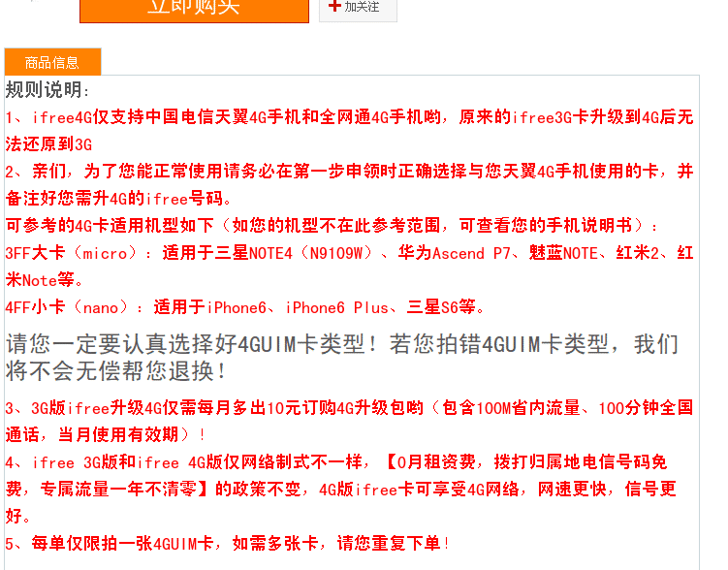Click the 加关注 follow button

358,9
